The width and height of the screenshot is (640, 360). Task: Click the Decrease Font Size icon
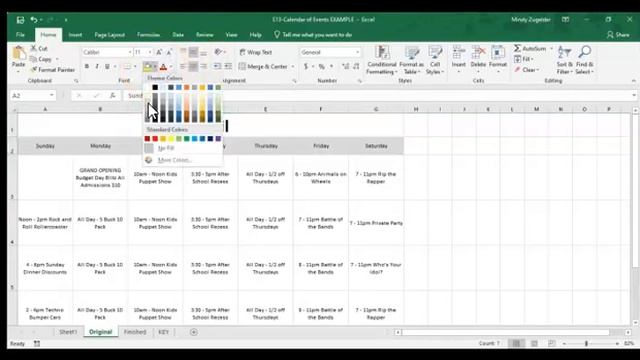point(169,52)
